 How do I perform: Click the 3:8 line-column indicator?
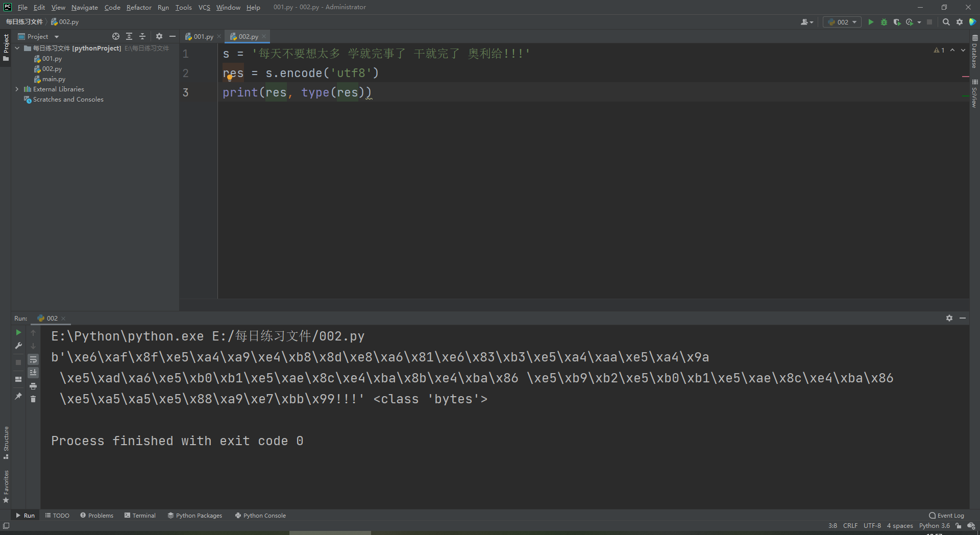(x=832, y=526)
